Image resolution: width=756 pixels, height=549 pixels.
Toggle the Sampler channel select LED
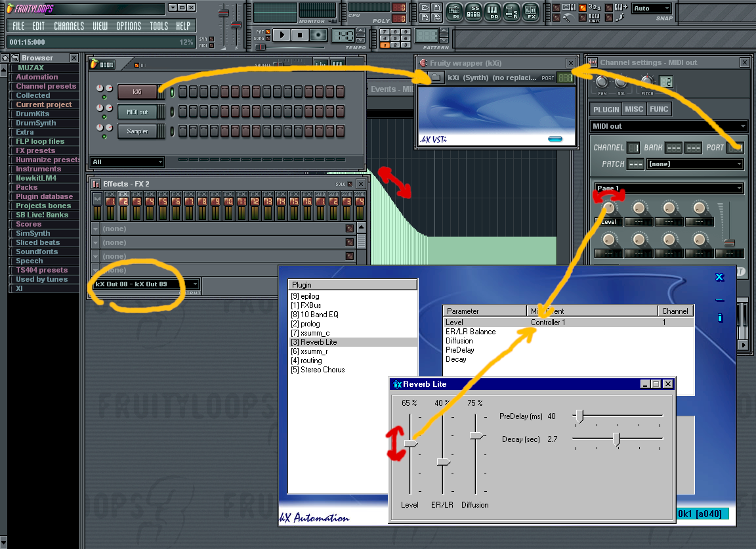point(172,131)
